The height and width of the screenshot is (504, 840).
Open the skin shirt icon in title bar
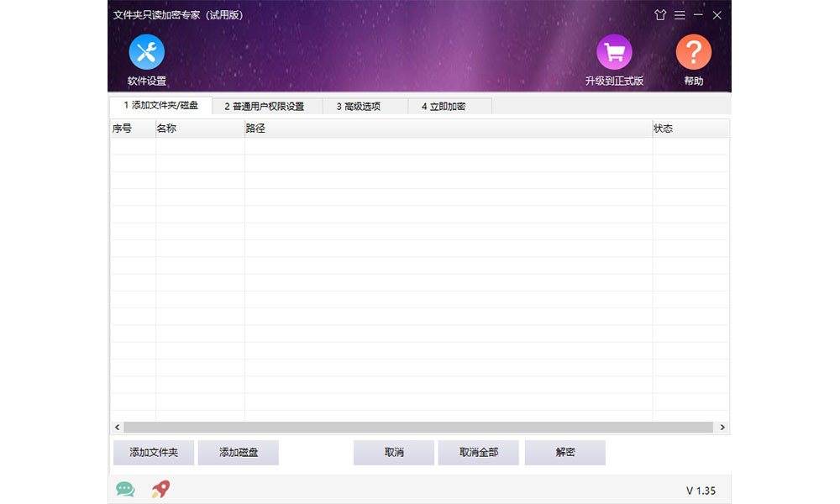pos(659,15)
